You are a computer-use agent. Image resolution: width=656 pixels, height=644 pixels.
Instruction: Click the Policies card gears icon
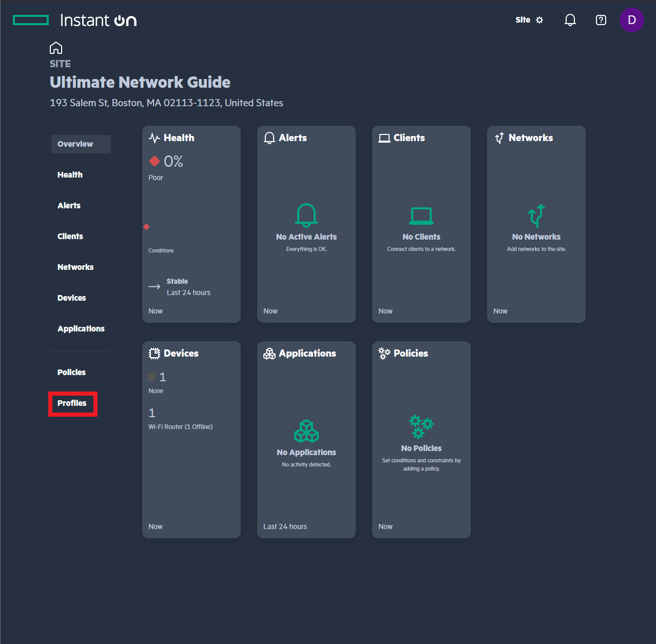[384, 354]
